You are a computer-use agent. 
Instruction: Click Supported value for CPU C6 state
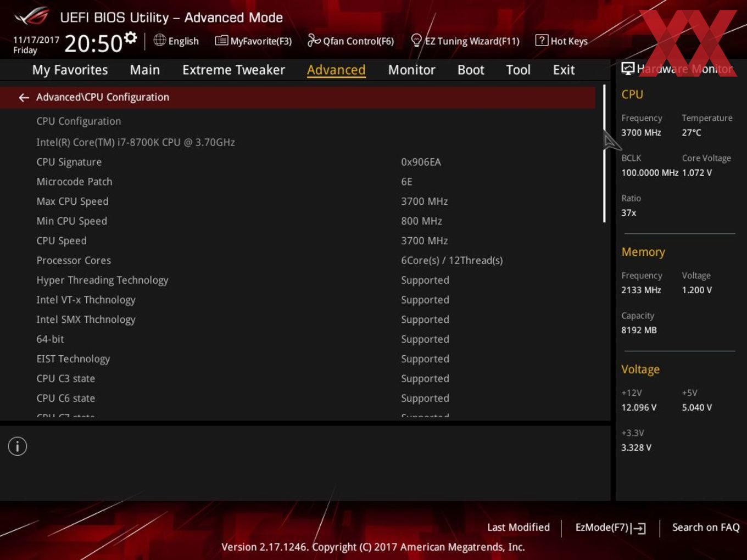tap(425, 399)
